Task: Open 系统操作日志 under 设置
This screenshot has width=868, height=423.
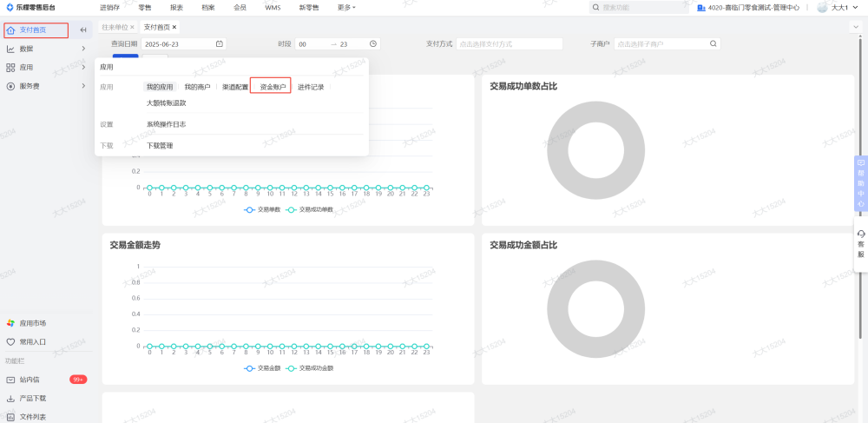Action: coord(166,124)
